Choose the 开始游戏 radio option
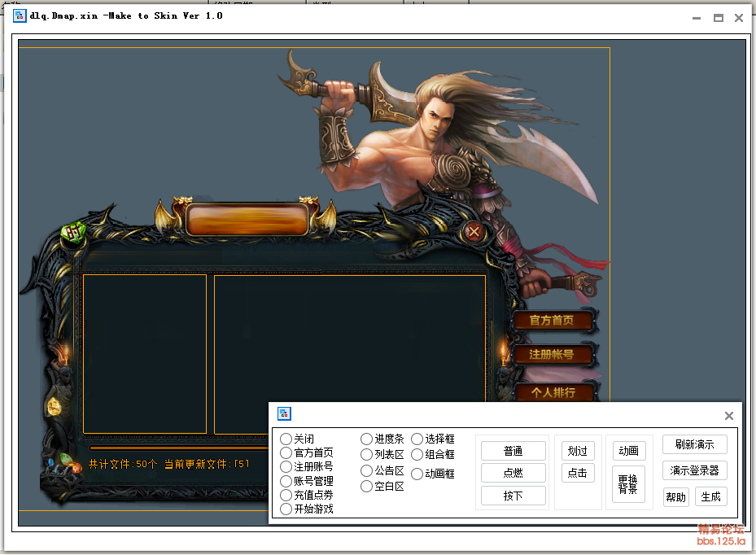756x555 pixels. click(x=286, y=509)
